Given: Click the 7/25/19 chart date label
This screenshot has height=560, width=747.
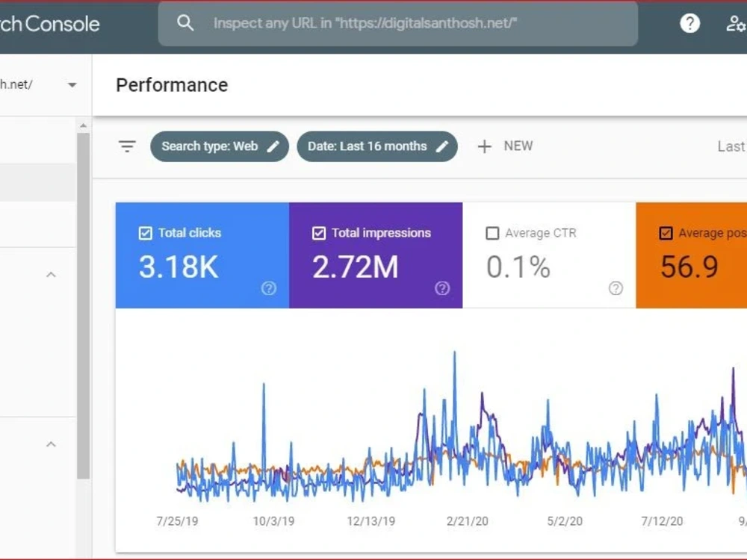Looking at the screenshot, I should 177,521.
